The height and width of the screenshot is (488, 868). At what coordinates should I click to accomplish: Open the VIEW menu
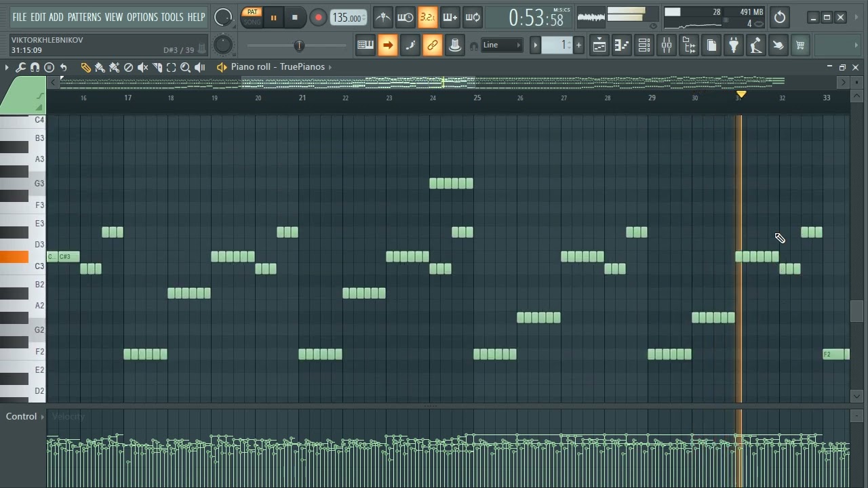pos(114,17)
